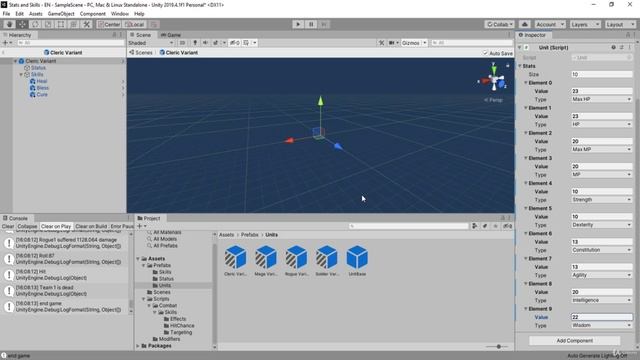Toggle Clear on Play in the Console

click(x=56, y=226)
